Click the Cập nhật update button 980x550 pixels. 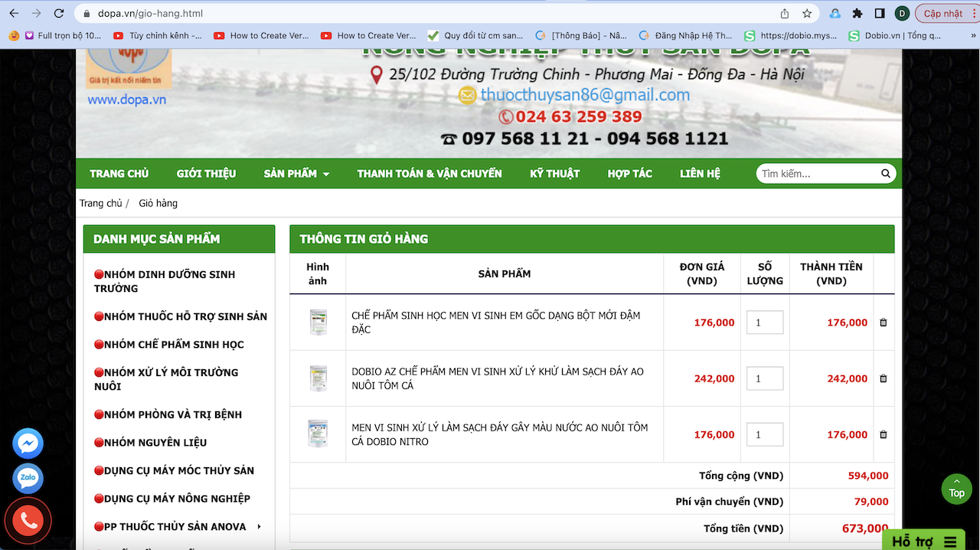click(942, 13)
